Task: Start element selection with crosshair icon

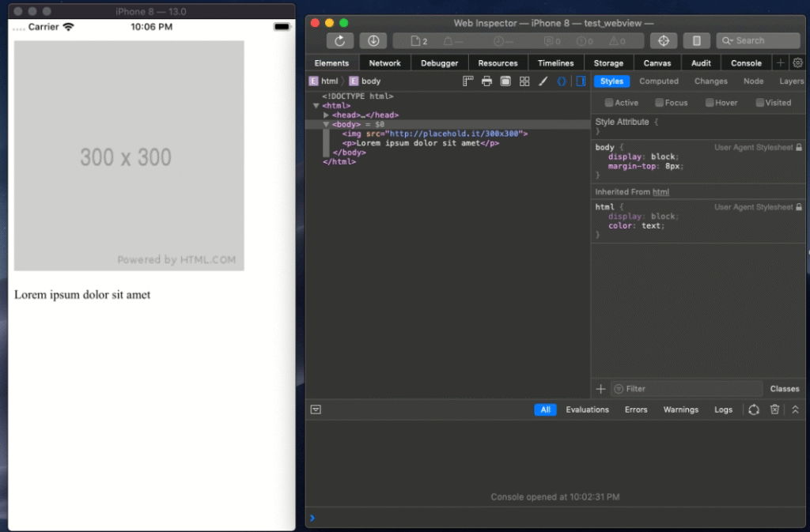Action: point(664,41)
